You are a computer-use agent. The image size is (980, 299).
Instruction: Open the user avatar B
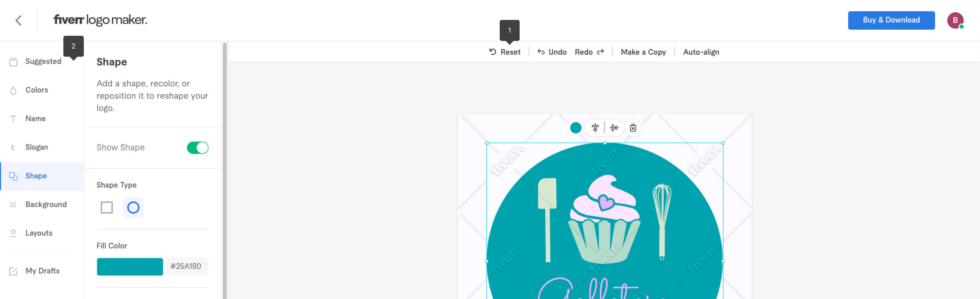(954, 20)
